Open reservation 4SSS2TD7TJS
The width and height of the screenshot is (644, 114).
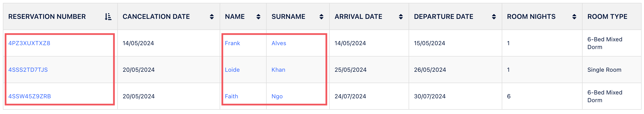click(x=28, y=70)
